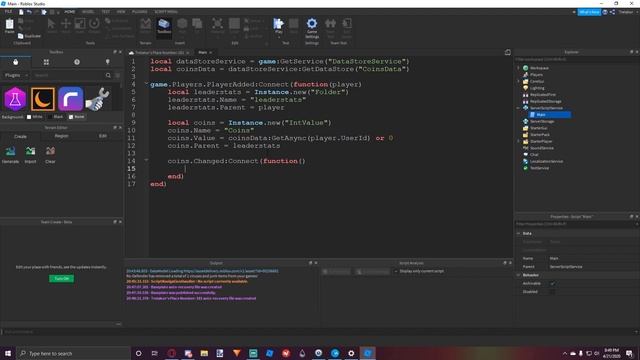Viewport: 640px width, 360px height.
Task: Open the Marketplace tab in Toolbox
Action: tap(16, 62)
